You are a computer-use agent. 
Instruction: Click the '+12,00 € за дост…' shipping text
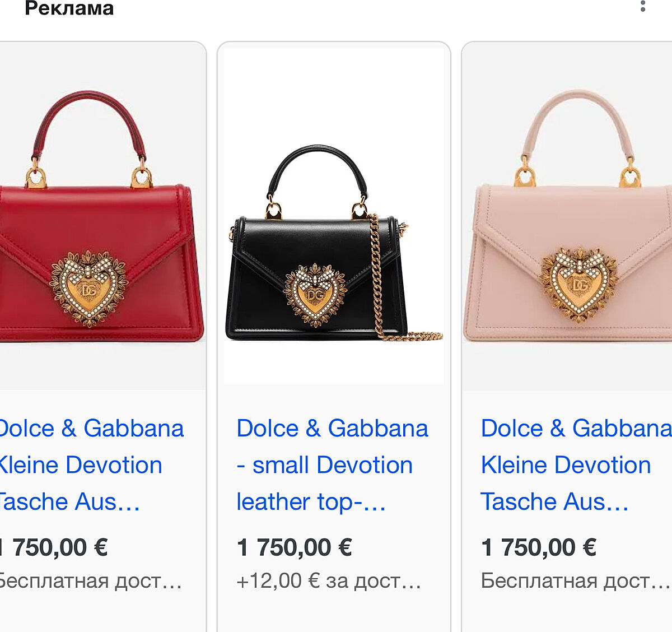coord(329,581)
